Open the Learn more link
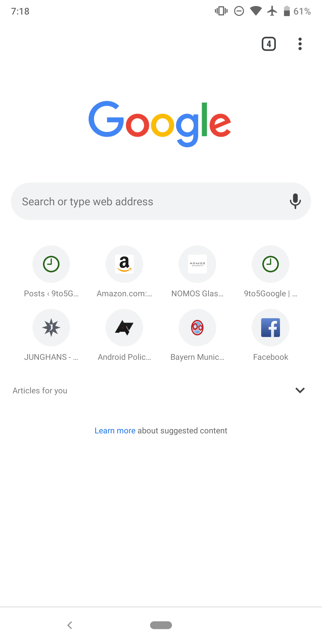Image resolution: width=322 pixels, height=644 pixels. [x=115, y=430]
